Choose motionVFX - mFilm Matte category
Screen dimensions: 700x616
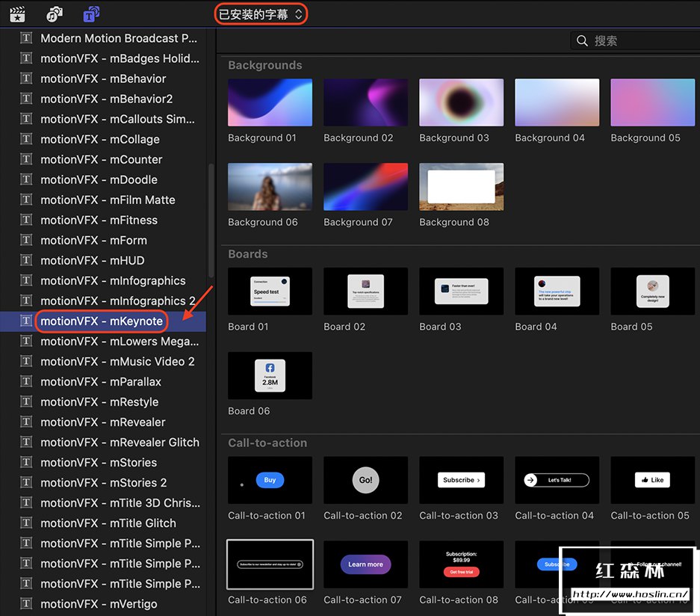[103, 200]
